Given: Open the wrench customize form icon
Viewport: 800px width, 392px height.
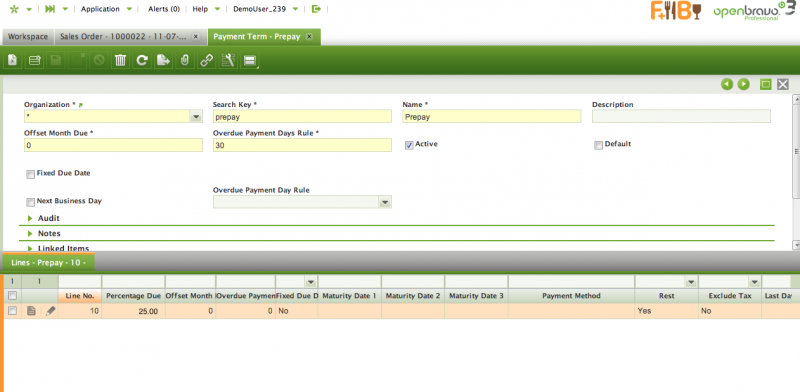Looking at the screenshot, I should point(228,60).
